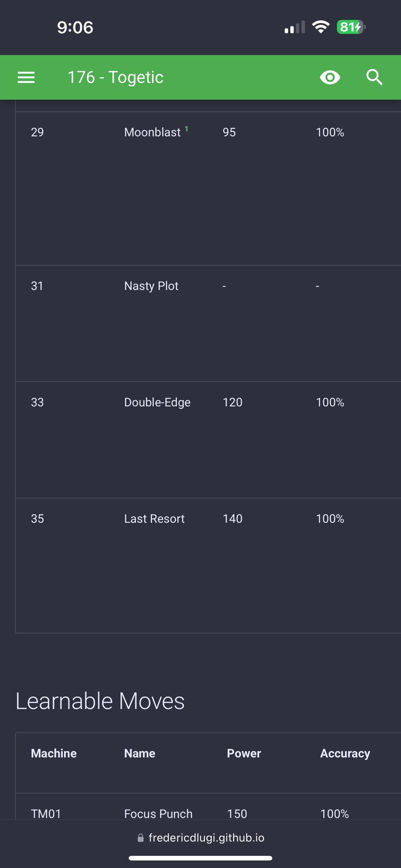The height and width of the screenshot is (868, 401).
Task: Select the Double-Edge move name
Action: click(157, 402)
